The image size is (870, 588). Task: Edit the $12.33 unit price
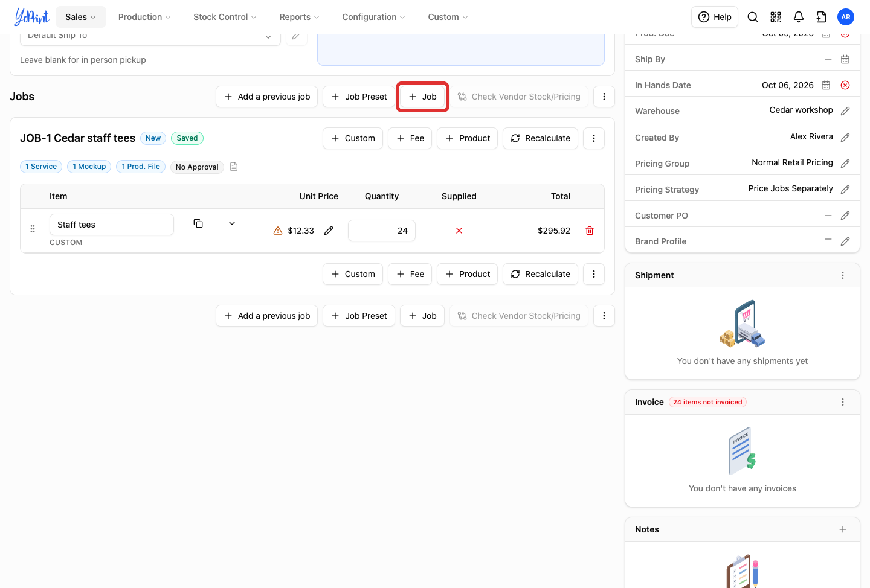pos(329,231)
